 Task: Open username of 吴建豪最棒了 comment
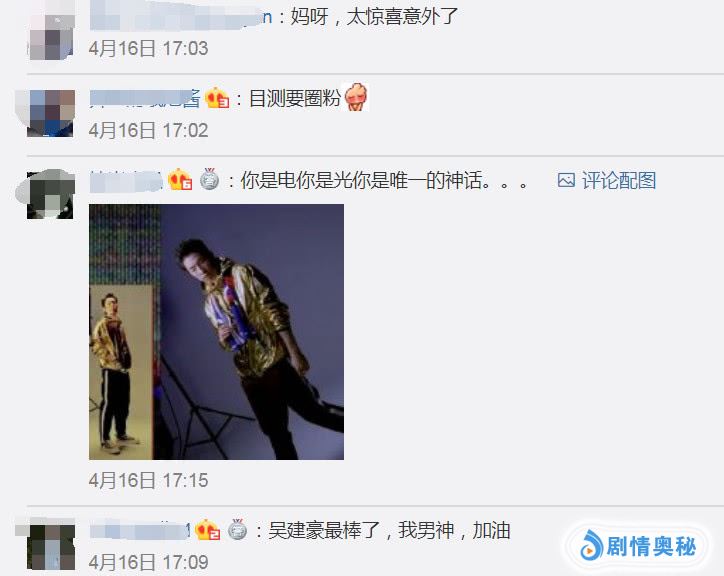(140, 531)
